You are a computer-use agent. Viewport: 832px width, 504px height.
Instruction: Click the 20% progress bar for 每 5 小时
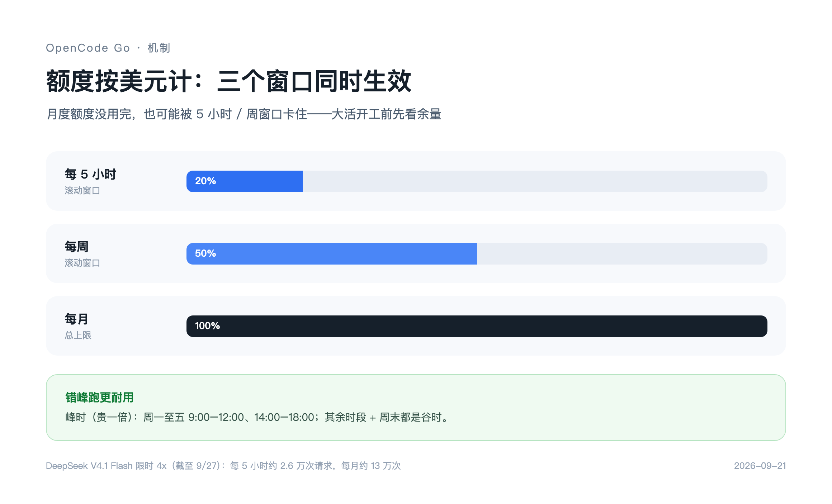click(477, 181)
